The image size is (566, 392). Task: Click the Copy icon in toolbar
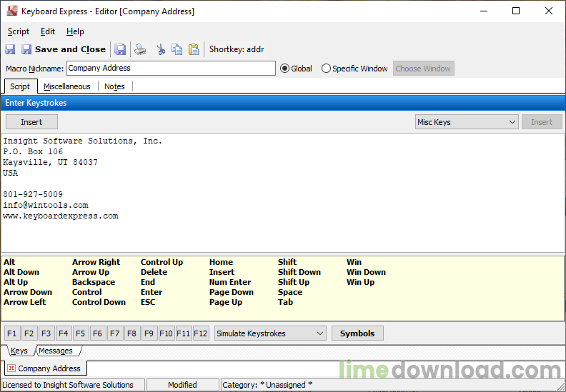tap(177, 49)
